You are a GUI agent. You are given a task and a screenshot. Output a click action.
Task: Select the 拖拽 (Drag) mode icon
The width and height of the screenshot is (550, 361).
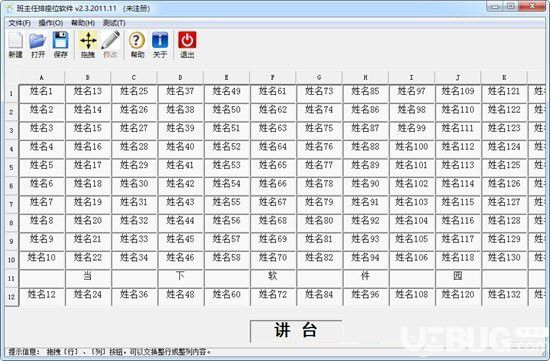click(x=88, y=45)
